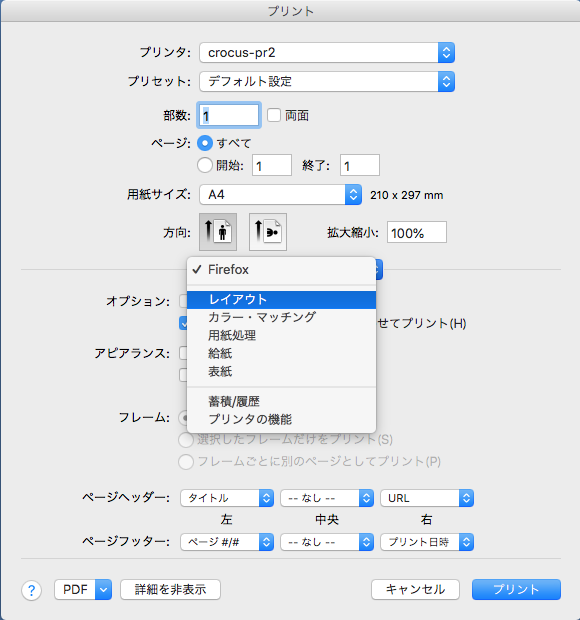Toggle the 両面 double-sided checkbox
Screen dimensions: 580x620
274,115
